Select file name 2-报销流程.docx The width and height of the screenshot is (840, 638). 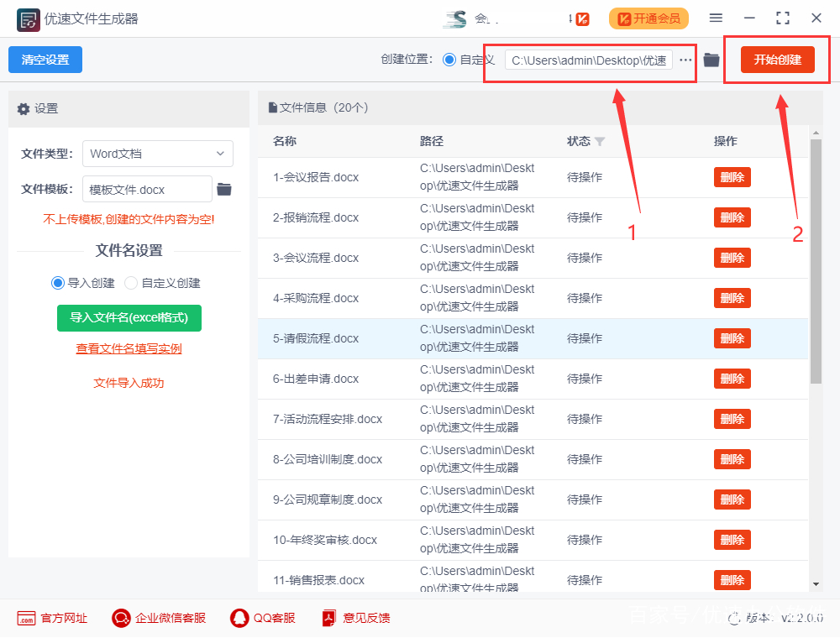pyautogui.click(x=316, y=217)
